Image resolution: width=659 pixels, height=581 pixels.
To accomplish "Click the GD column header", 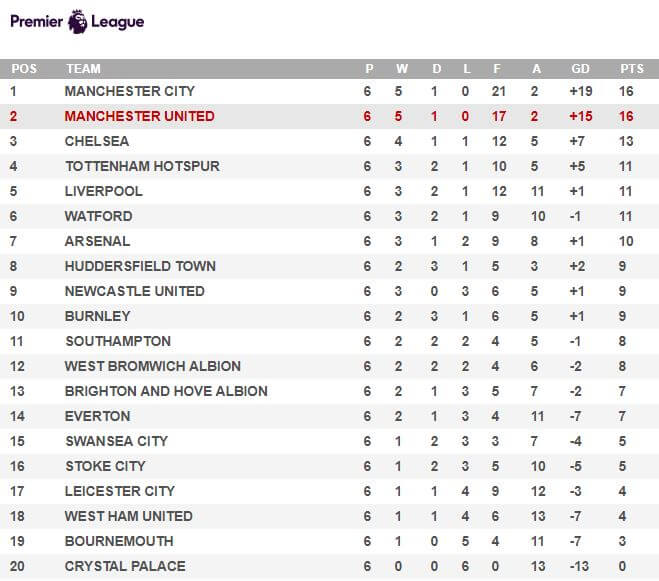I will (580, 69).
